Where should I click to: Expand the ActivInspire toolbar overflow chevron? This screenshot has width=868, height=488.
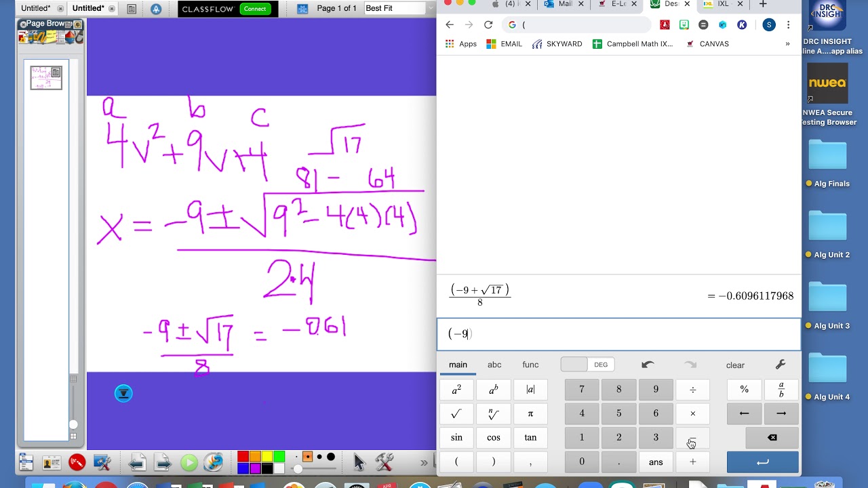[424, 463]
